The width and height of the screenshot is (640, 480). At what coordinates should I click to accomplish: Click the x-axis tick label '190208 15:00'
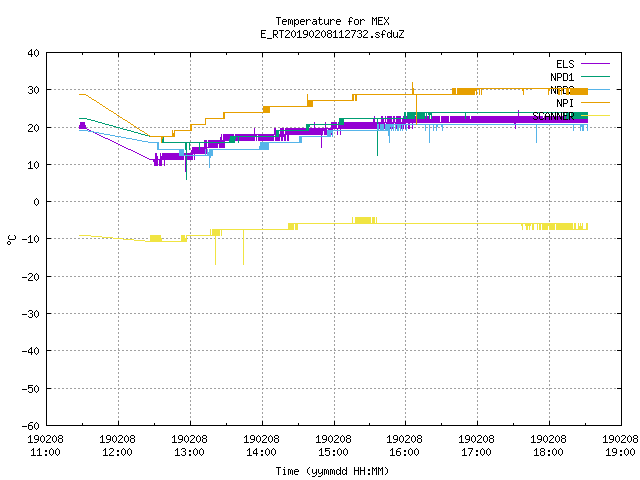coord(333,446)
